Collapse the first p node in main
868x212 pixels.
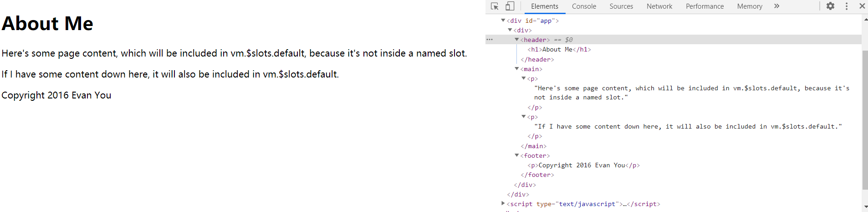click(524, 78)
